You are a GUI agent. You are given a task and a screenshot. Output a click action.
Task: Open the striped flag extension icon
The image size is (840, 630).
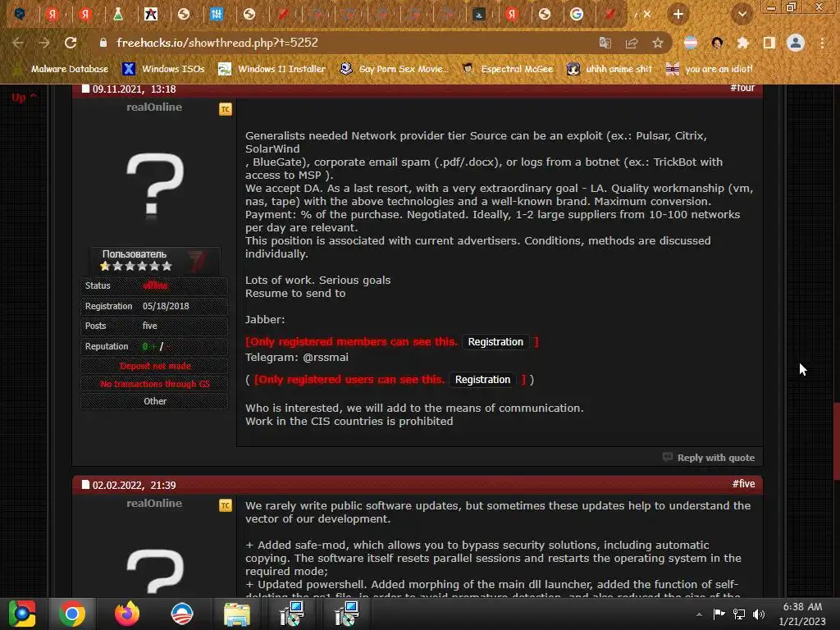click(691, 43)
